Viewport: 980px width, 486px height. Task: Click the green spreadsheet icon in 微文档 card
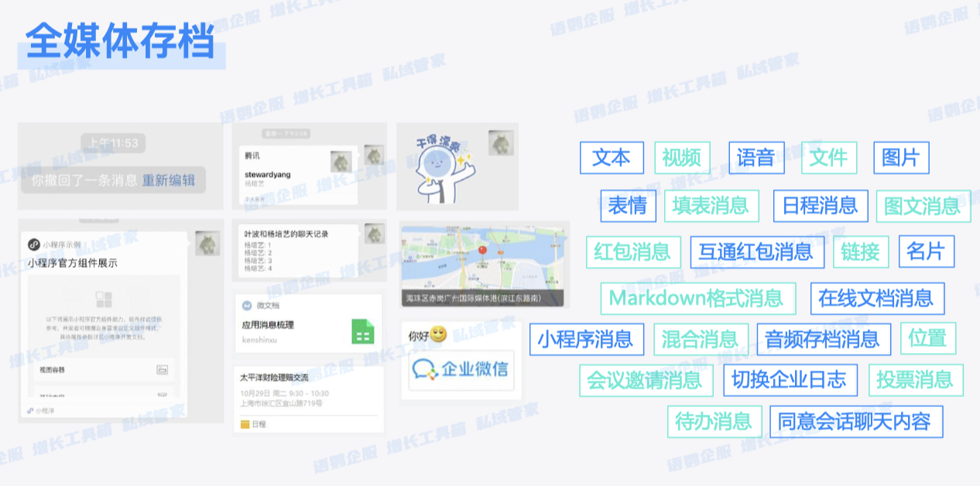363,331
